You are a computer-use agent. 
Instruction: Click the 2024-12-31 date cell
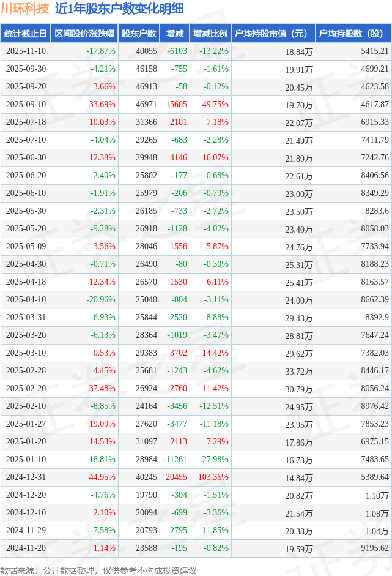[x=26, y=477]
